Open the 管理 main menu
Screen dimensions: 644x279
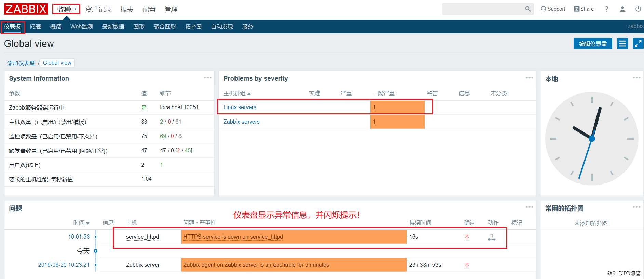click(x=171, y=9)
